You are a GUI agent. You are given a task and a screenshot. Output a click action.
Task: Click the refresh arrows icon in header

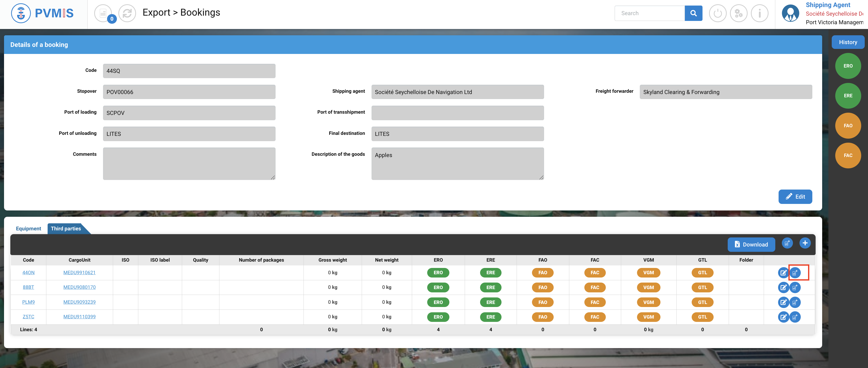(127, 14)
